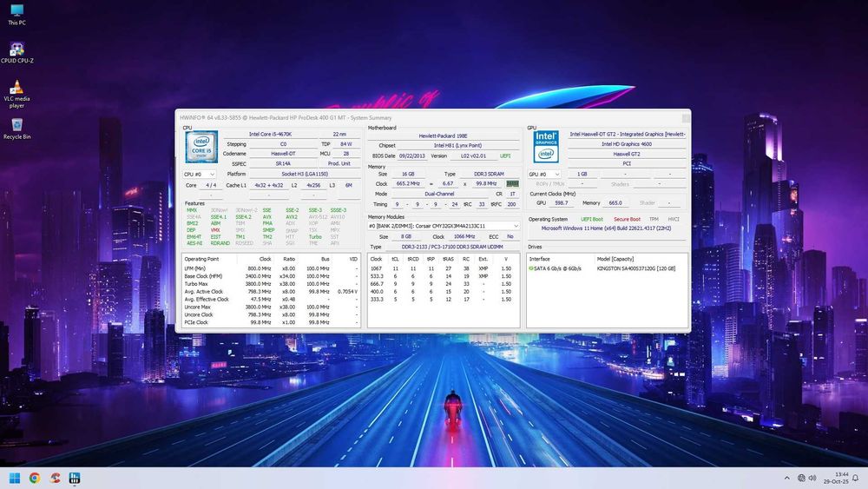Click the green Turbo feature label
The height and width of the screenshot is (489, 868).
(315, 237)
